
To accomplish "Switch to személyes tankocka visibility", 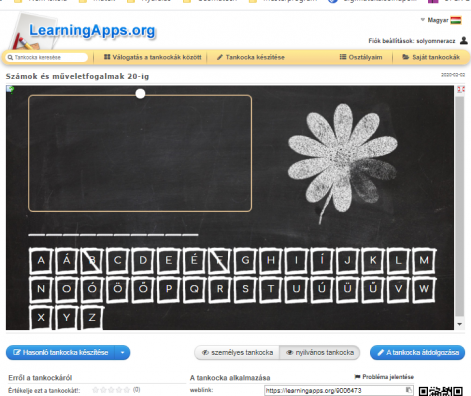I will click(x=237, y=353).
